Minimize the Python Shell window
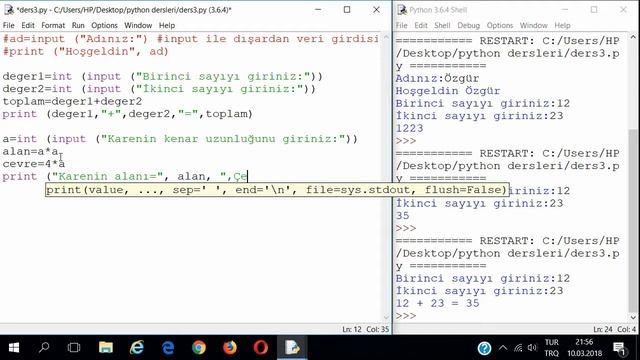The width and height of the screenshot is (640, 360). [565, 9]
